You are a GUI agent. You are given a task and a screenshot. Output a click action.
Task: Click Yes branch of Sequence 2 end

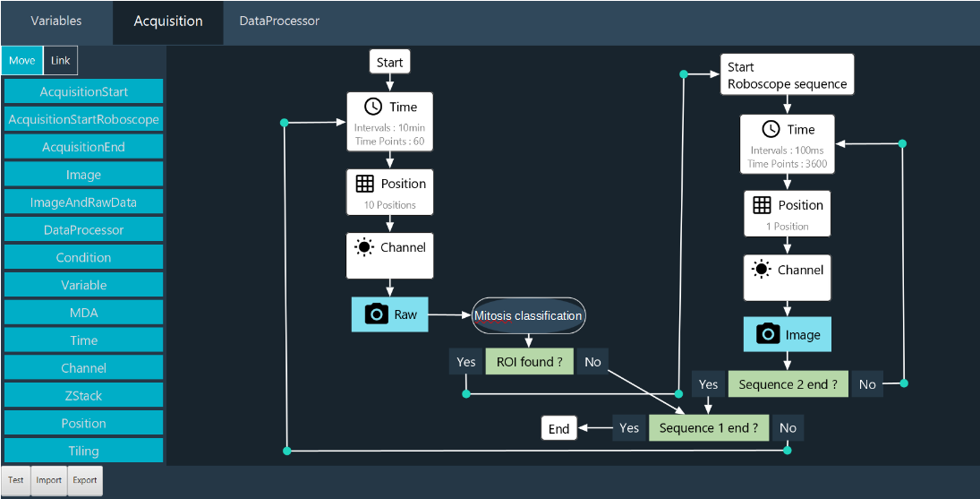(708, 384)
